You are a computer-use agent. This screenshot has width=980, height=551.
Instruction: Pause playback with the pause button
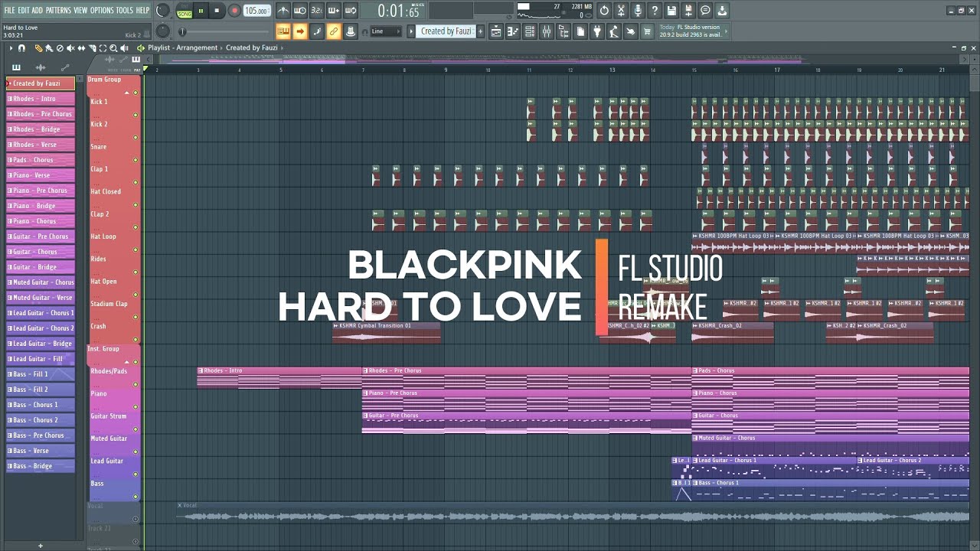tap(201, 11)
